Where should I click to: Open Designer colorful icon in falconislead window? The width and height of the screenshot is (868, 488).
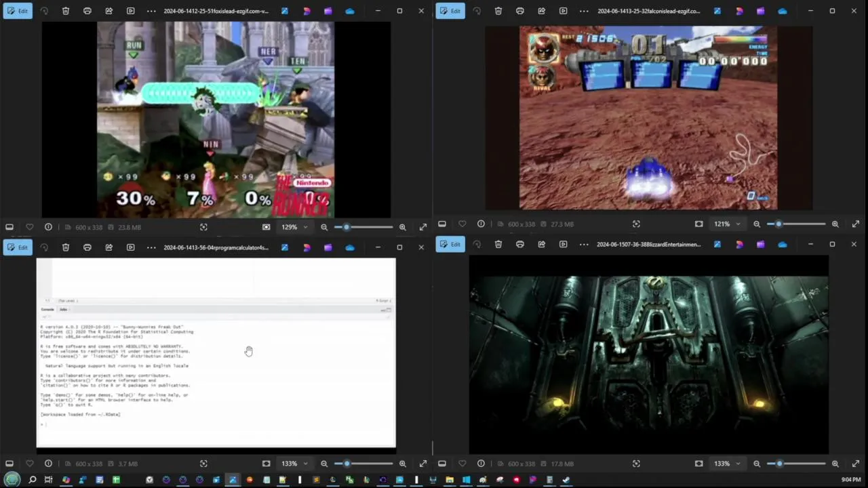(x=739, y=11)
